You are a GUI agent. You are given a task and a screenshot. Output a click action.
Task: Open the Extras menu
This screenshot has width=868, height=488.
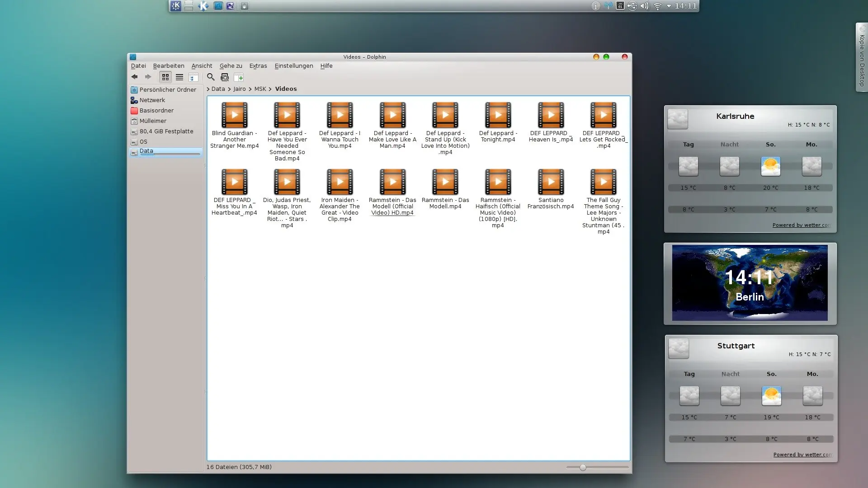[258, 66]
